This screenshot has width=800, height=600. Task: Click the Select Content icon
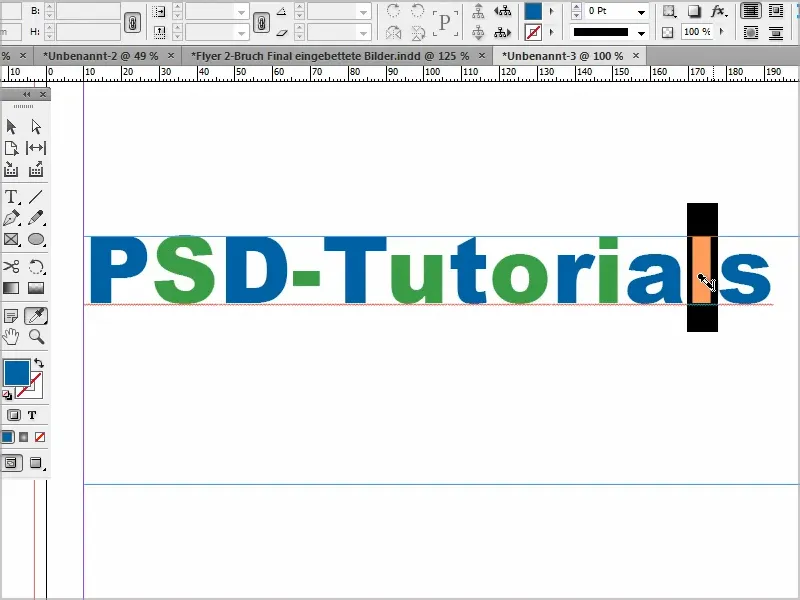tap(478, 33)
